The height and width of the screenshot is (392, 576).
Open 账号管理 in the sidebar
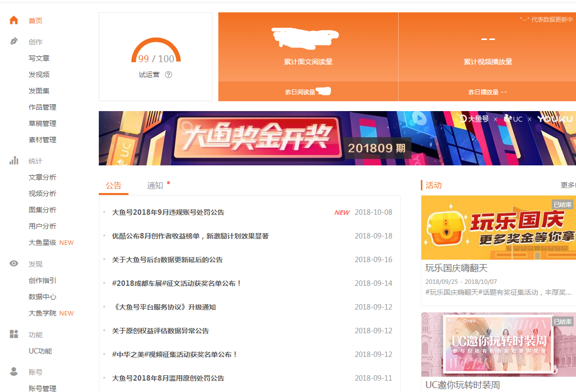42,389
